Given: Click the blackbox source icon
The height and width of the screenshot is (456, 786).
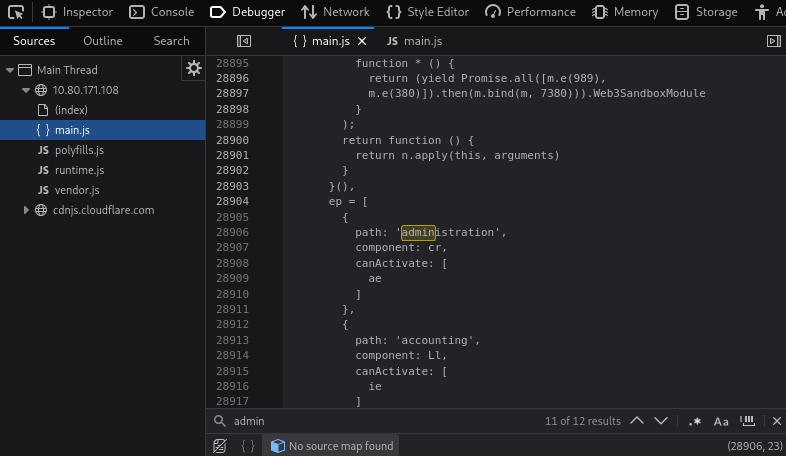Looking at the screenshot, I should [220, 445].
